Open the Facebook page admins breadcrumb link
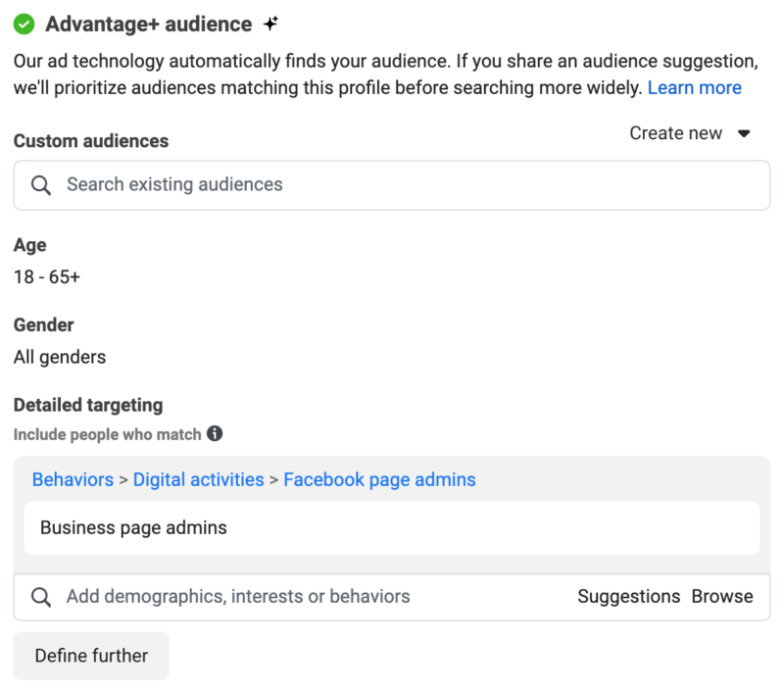The width and height of the screenshot is (784, 692). (379, 480)
